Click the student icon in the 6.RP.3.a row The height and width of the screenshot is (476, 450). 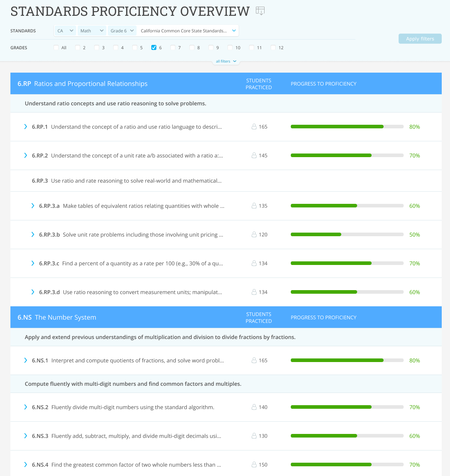tap(254, 206)
